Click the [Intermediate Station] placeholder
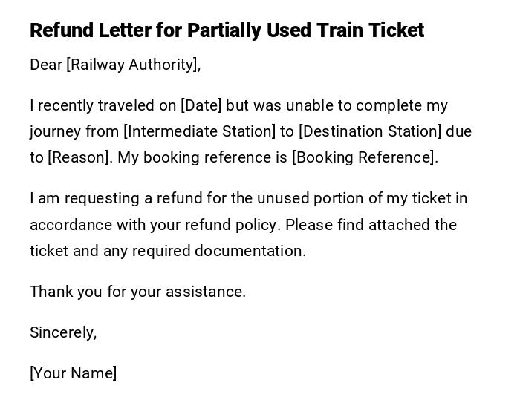520x420 pixels. pos(199,131)
